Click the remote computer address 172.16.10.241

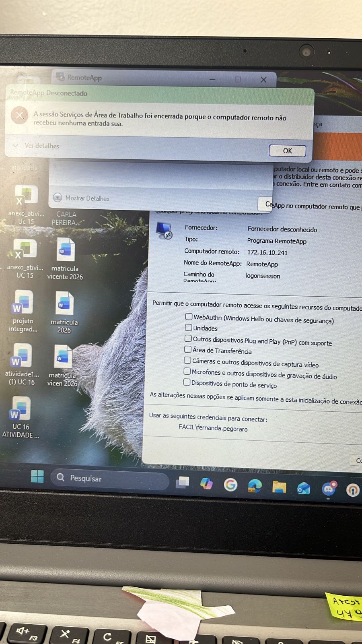coord(267,252)
